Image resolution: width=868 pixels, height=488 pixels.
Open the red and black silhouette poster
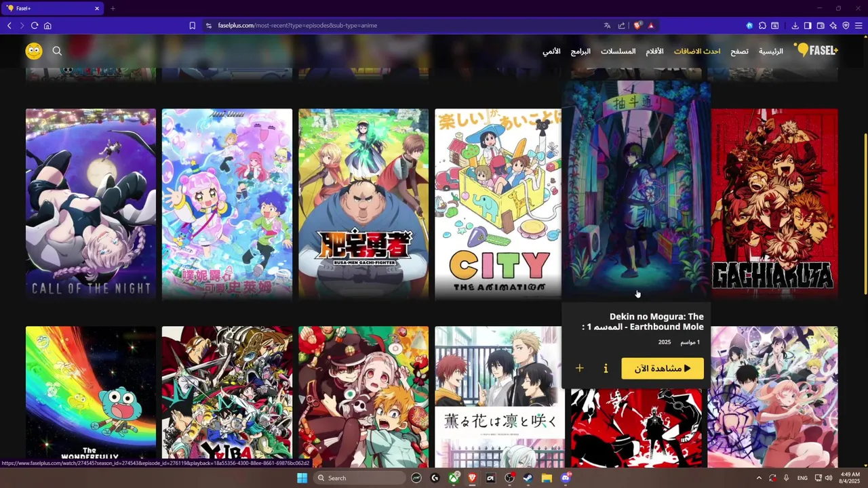[636, 428]
